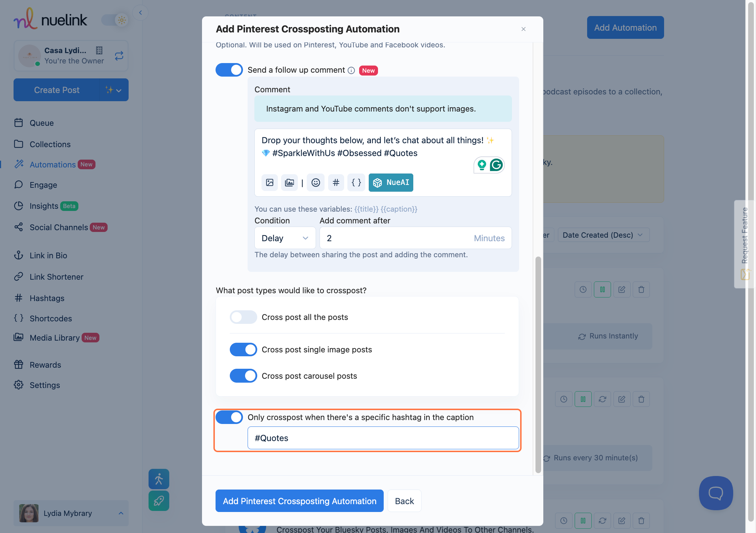Disable Cross post carousel posts toggle
Screen dimensions: 756x533
point(243,376)
